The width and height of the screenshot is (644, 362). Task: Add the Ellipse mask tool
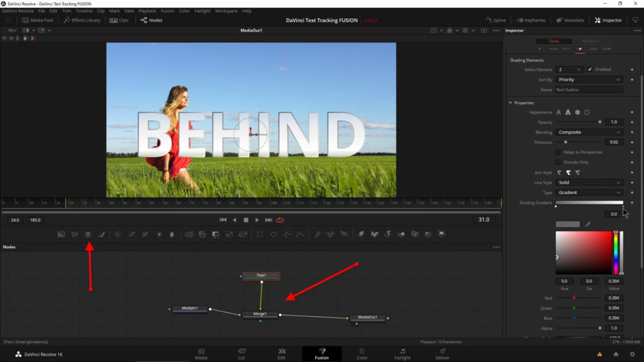pyautogui.click(x=274, y=234)
